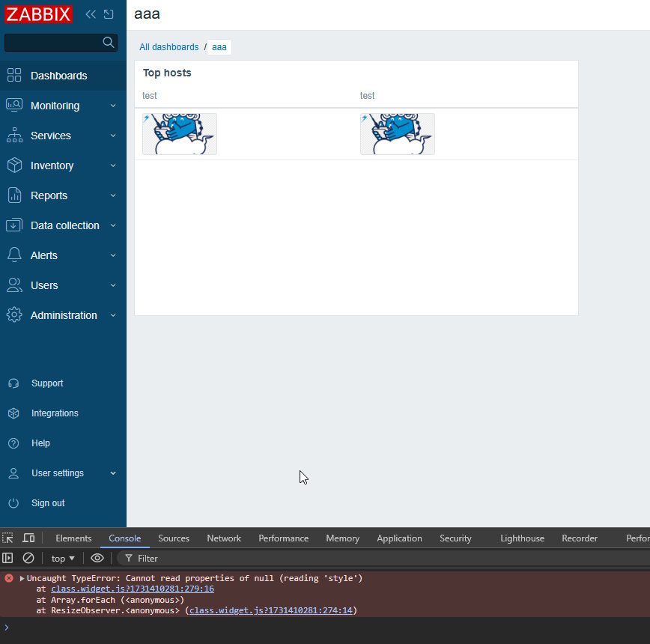Click the Monitoring screen icon
Image resolution: width=650 pixels, height=644 pixels.
tap(14, 106)
